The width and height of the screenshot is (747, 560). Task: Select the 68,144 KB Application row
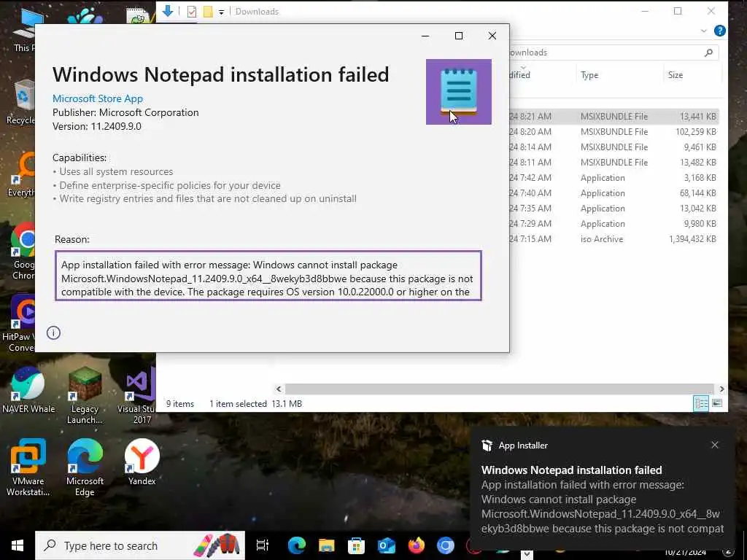(x=614, y=192)
